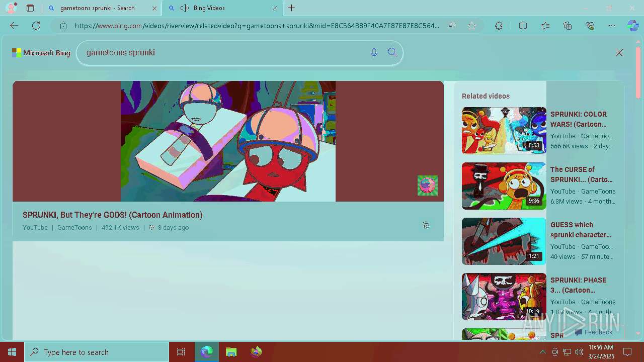Screen dimensions: 644x362
Task: Reload the page with the refresh icon
Action: (36, 26)
